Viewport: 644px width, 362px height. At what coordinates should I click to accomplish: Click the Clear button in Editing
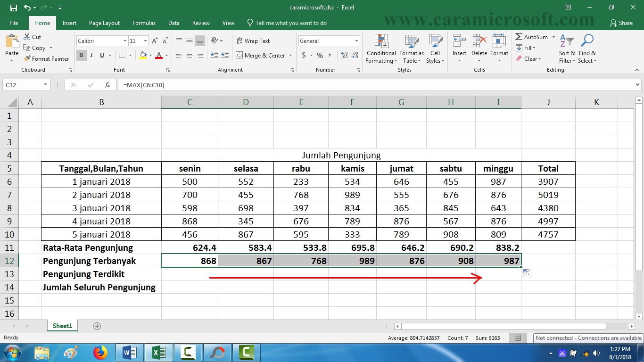[528, 59]
